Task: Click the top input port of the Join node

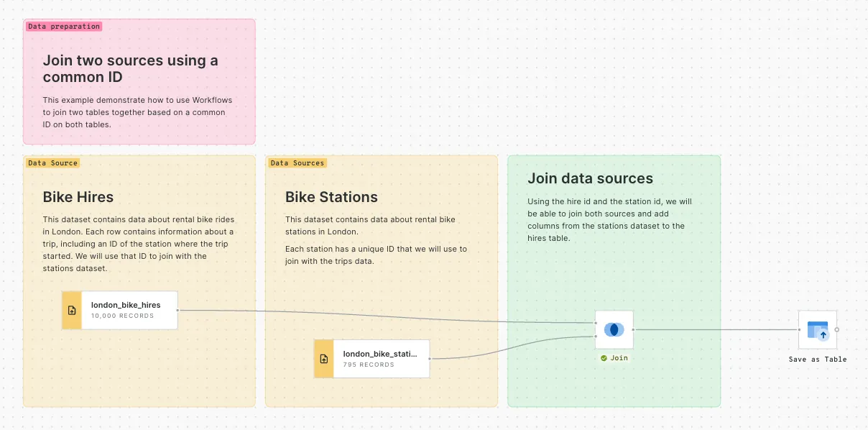Action: point(595,324)
